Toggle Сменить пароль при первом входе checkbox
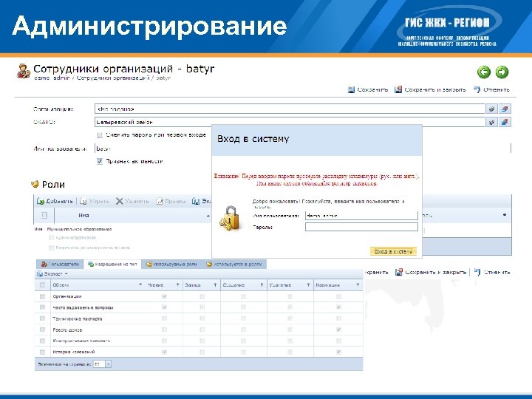 point(100,135)
